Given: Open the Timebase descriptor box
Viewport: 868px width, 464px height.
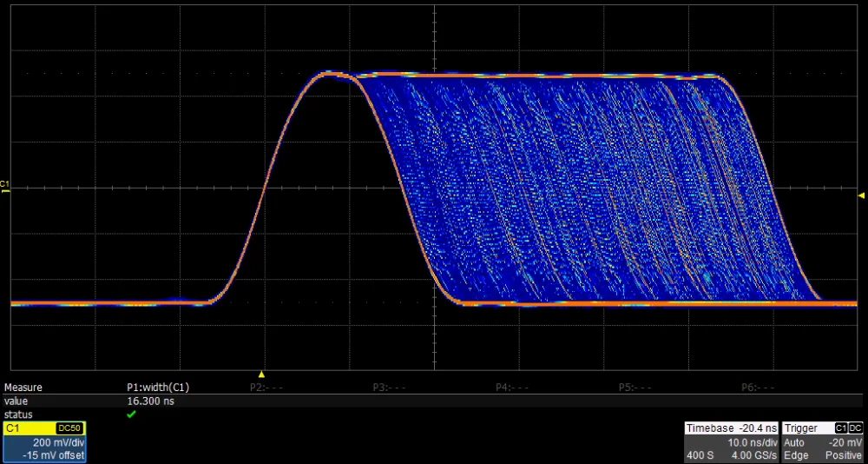Looking at the screenshot, I should 732,442.
